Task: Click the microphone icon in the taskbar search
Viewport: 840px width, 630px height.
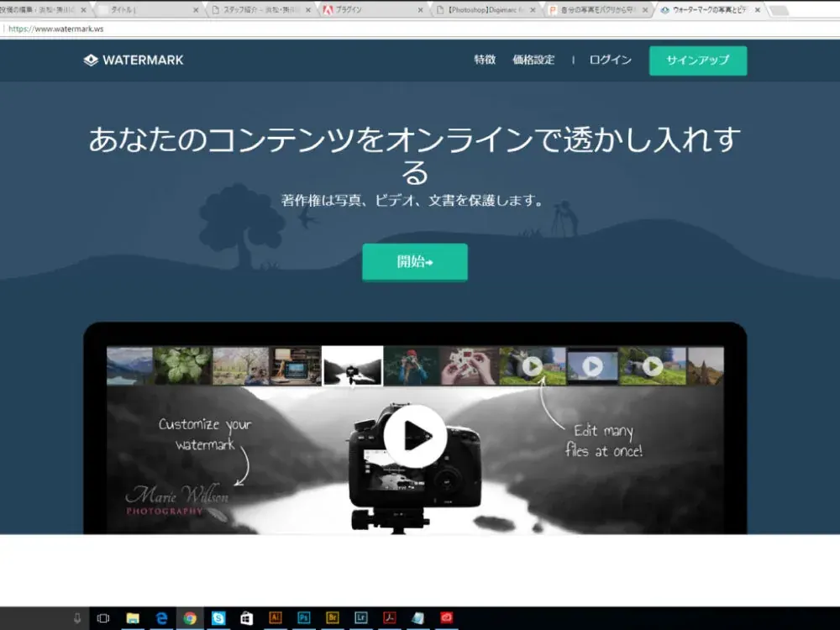Action: pyautogui.click(x=77, y=618)
